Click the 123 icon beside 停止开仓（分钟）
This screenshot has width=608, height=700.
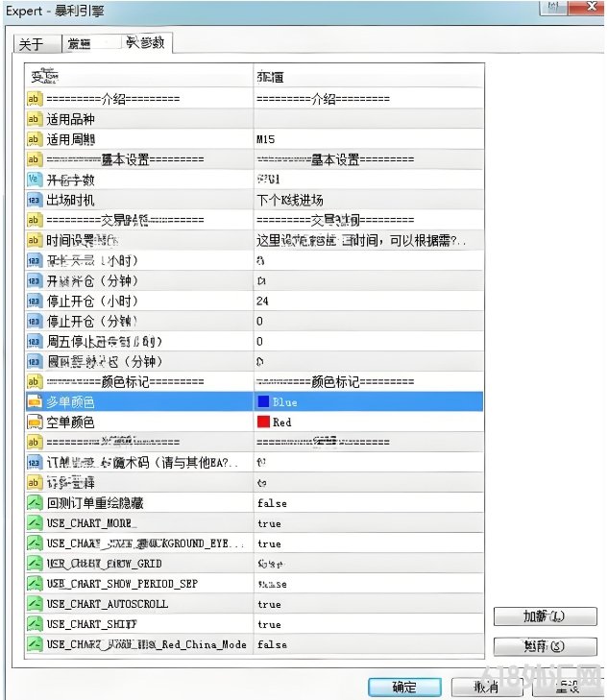[34, 321]
